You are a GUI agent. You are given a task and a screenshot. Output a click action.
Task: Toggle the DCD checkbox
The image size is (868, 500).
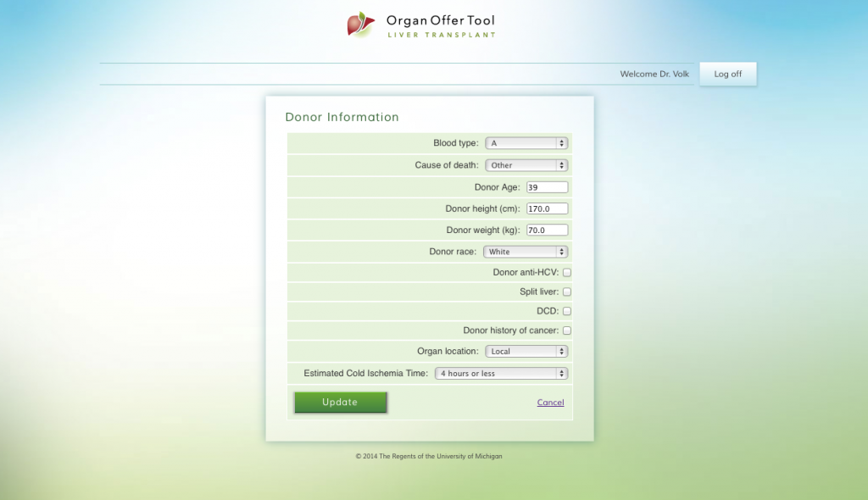(x=567, y=311)
